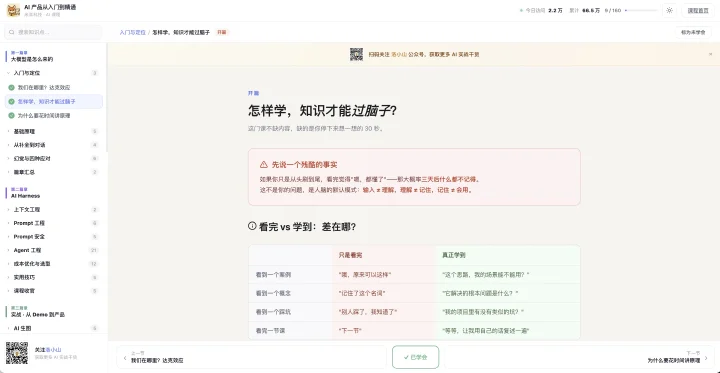Click green check beside 为什么 lesson

11,116
